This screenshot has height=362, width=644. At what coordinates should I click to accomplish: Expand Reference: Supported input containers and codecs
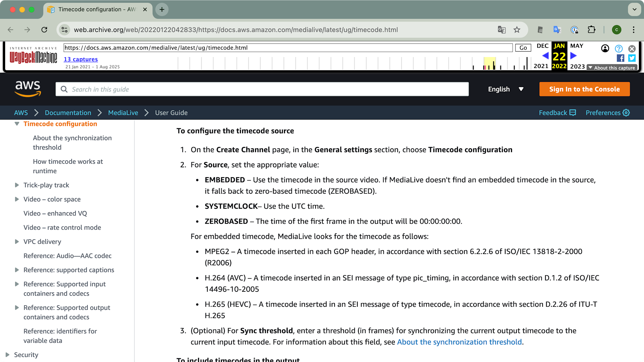[17, 284]
